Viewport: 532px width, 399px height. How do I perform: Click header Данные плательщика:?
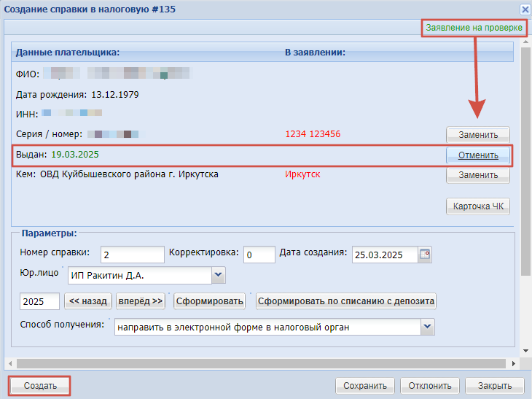point(68,53)
